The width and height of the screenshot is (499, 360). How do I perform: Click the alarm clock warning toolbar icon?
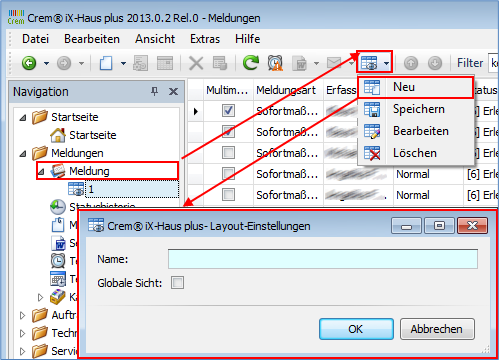tap(275, 63)
